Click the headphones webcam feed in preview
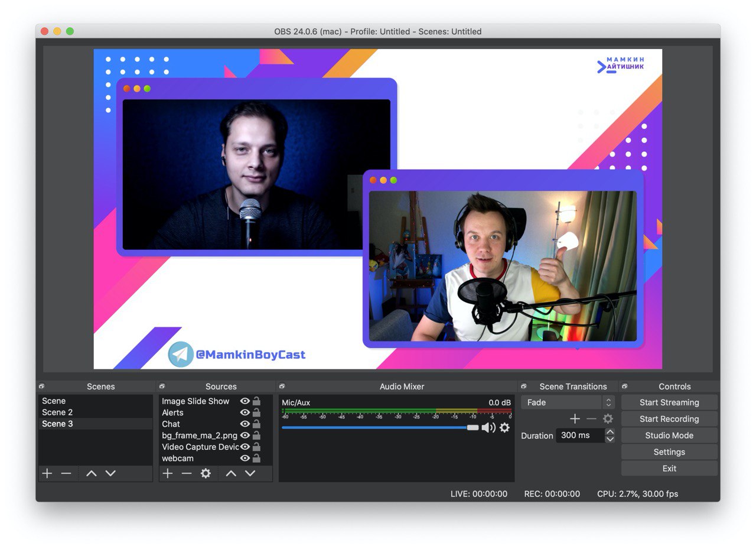Viewport: 756px width, 549px height. (503, 266)
